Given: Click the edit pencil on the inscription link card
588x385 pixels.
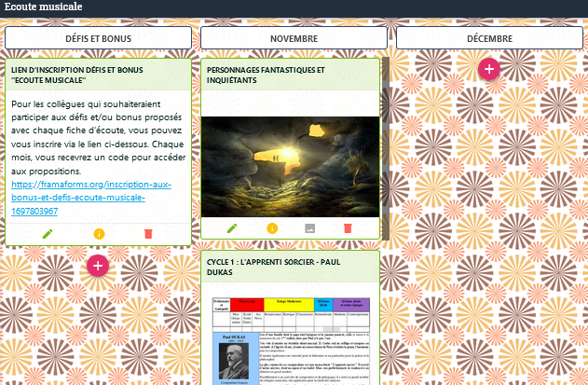Looking at the screenshot, I should (x=49, y=233).
